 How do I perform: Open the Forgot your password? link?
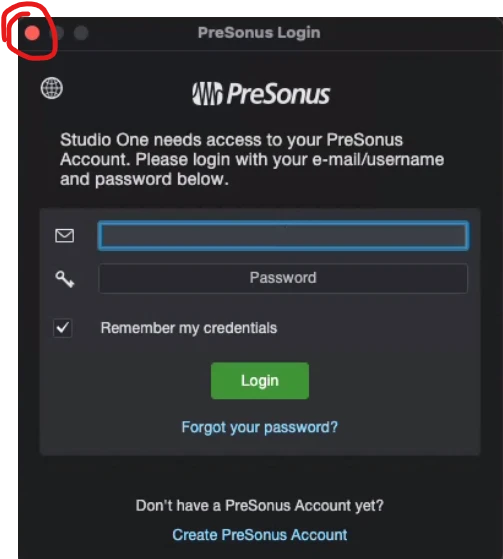260,427
